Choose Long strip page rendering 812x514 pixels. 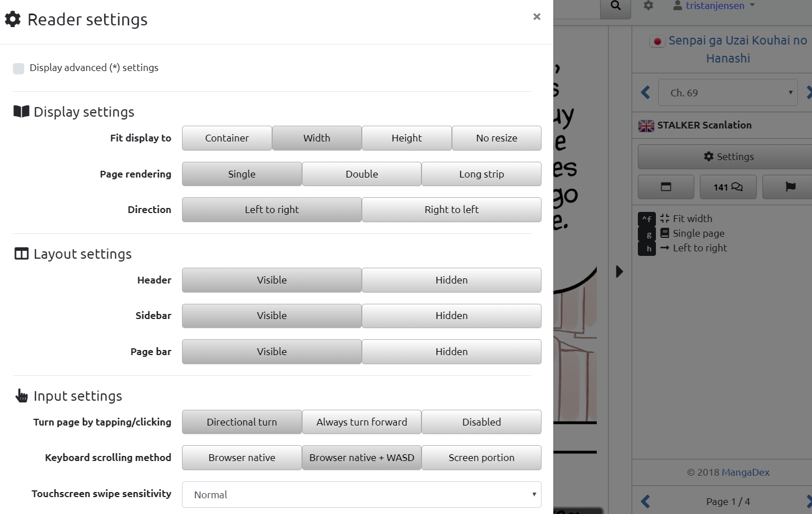tap(481, 174)
